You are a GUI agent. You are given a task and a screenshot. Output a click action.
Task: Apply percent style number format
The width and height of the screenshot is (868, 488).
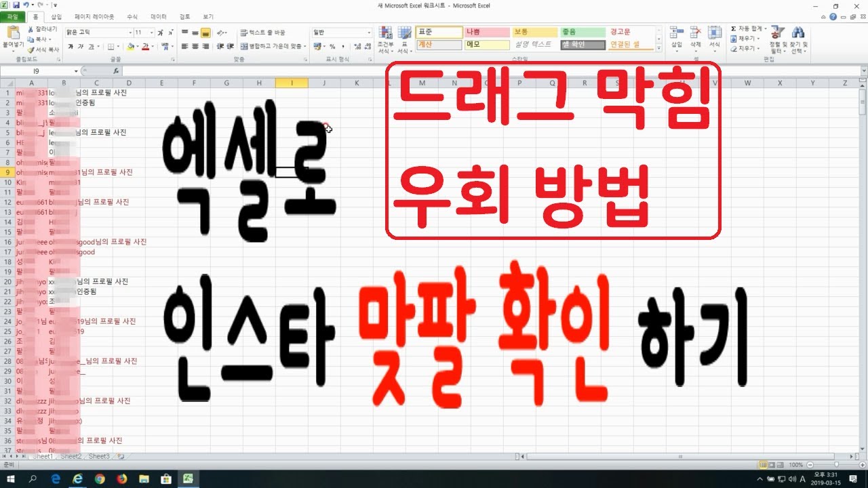coord(332,47)
